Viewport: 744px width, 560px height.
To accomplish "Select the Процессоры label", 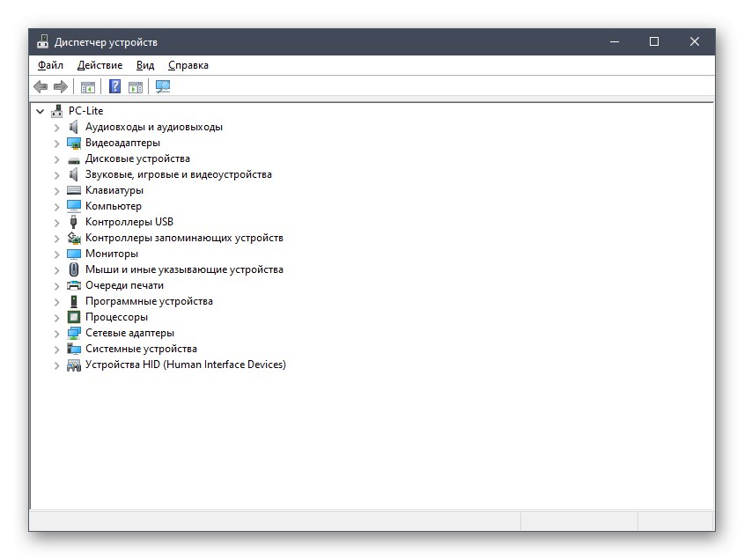I will coord(116,317).
